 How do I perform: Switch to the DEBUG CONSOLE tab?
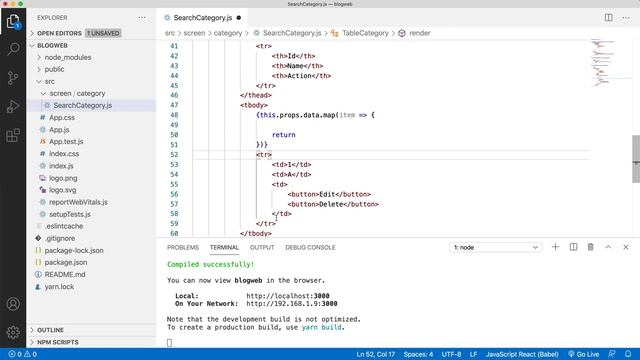tap(310, 247)
